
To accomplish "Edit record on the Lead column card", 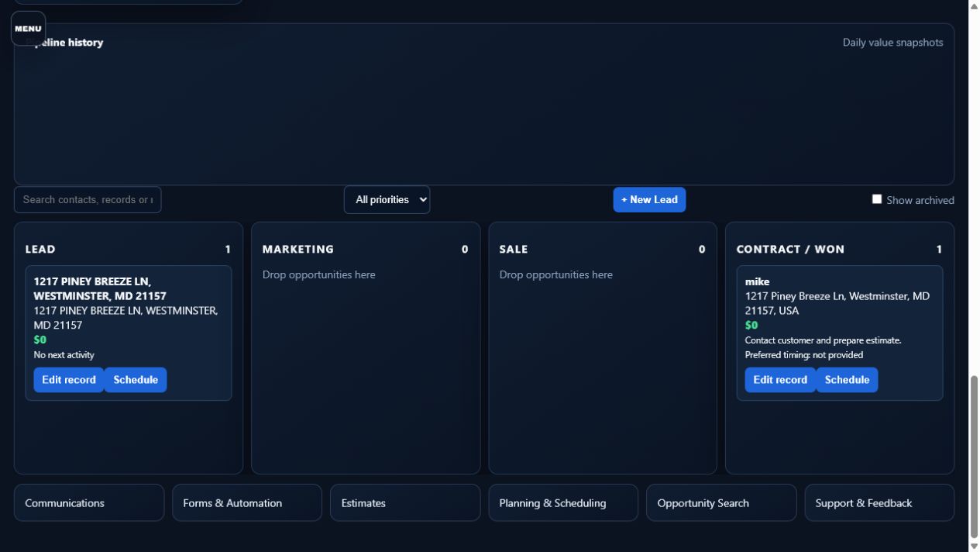I will [x=69, y=380].
